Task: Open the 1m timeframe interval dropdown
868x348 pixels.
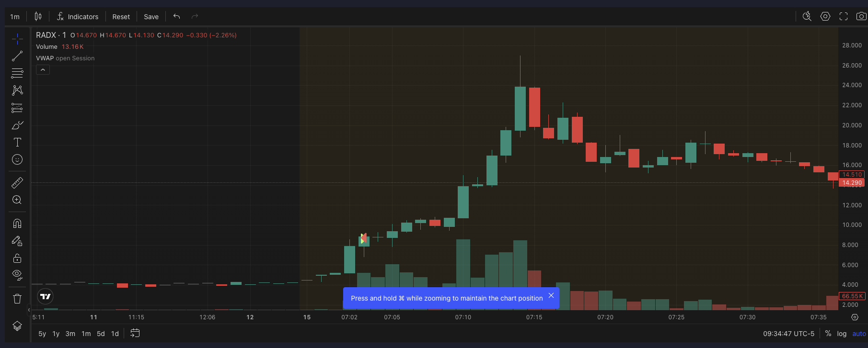Action: (x=15, y=17)
